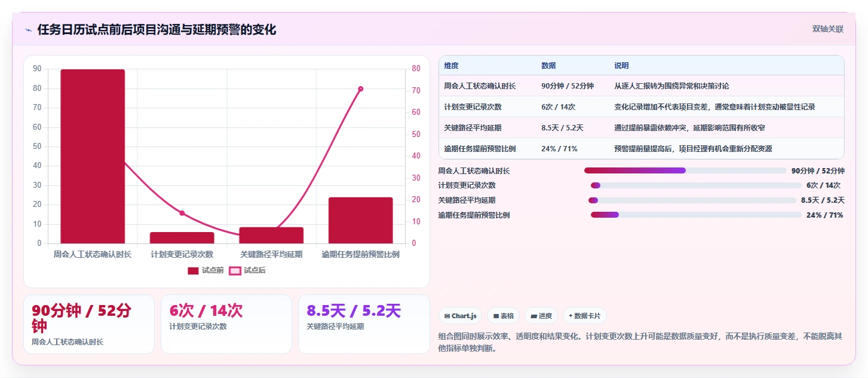Click the lightning icon beside the title
Image resolution: width=868 pixels, height=378 pixels.
[29, 30]
